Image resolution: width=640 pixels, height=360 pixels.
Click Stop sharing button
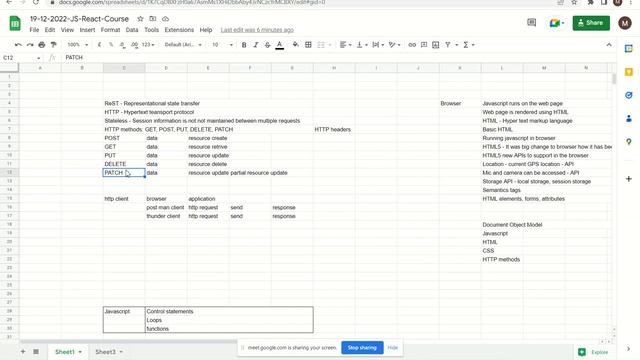(362, 348)
